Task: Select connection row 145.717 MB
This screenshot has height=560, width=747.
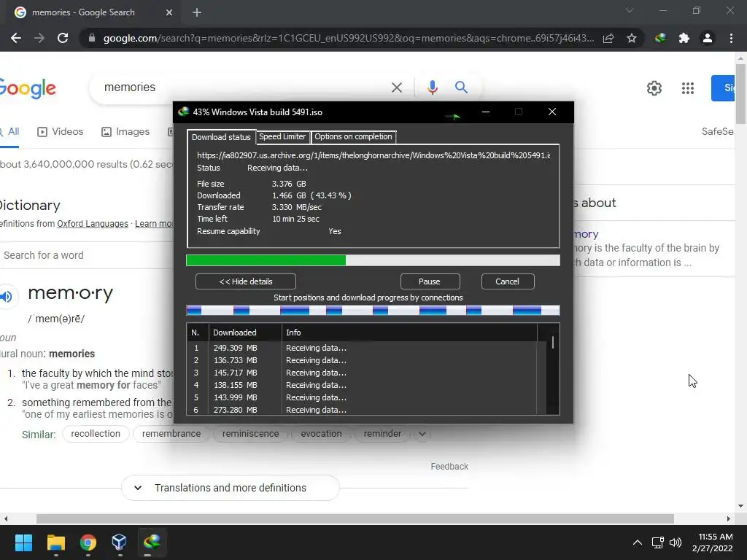Action: [362, 373]
